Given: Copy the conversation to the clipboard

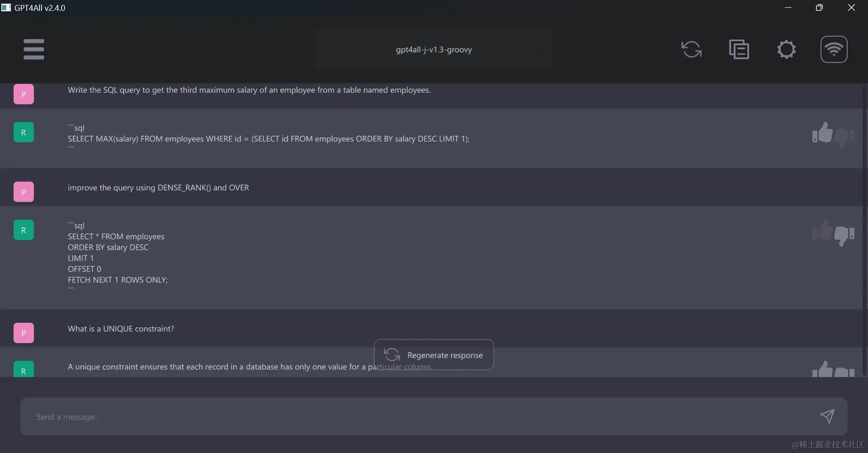Looking at the screenshot, I should (739, 49).
